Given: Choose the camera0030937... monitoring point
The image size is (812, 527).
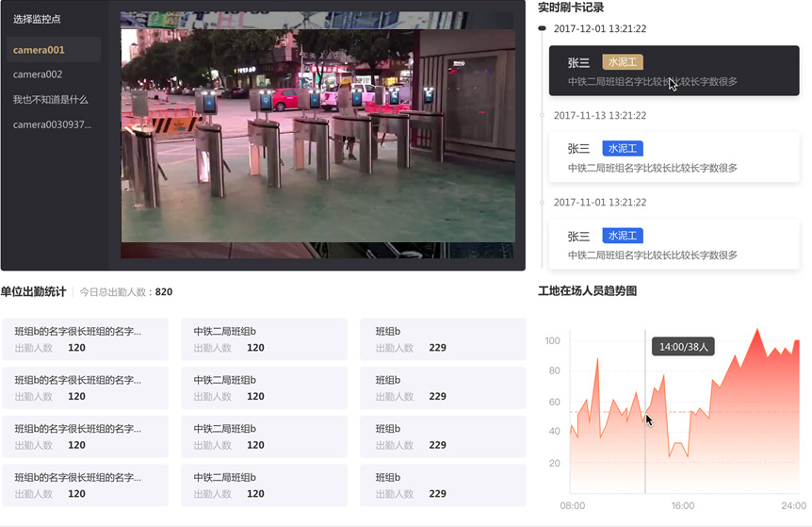Looking at the screenshot, I should coord(53,124).
